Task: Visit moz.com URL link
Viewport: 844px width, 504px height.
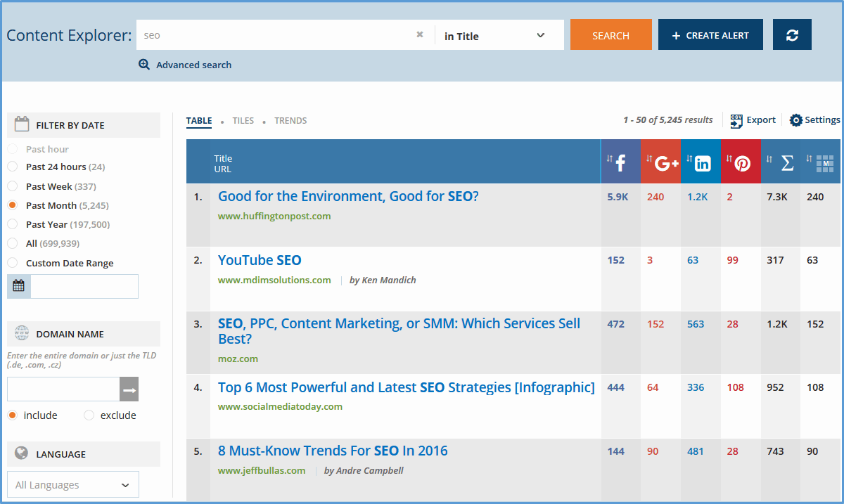Action: (x=238, y=358)
